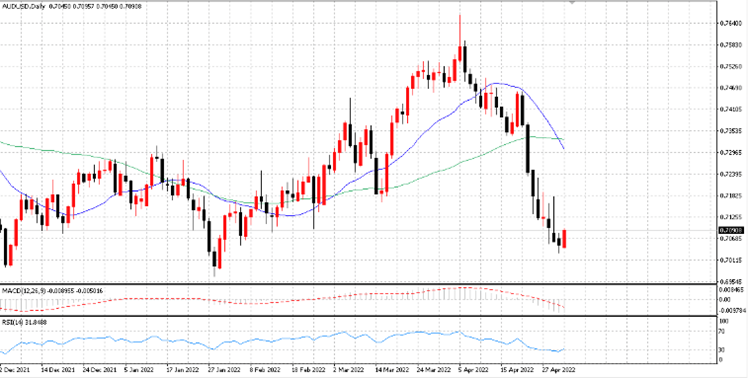Viewport: 748px width, 378px height.
Task: Click the 18 Feb 2022 date label
Action: [308, 370]
